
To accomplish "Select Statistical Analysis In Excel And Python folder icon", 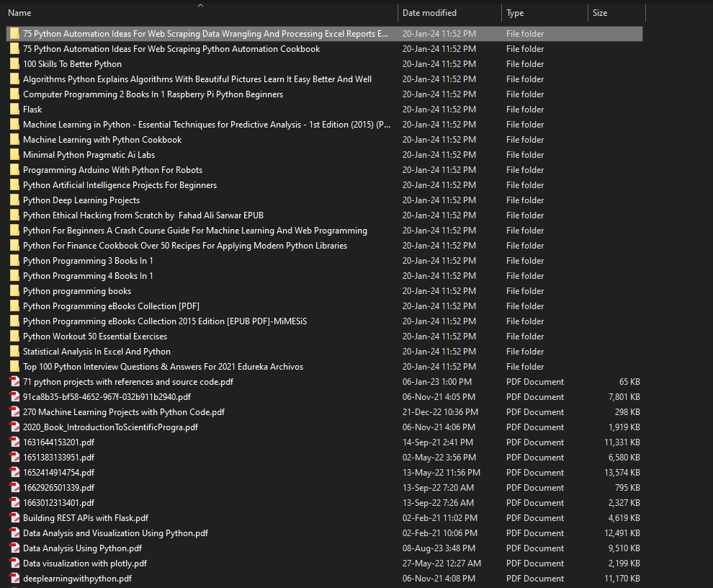I will pyautogui.click(x=15, y=352).
